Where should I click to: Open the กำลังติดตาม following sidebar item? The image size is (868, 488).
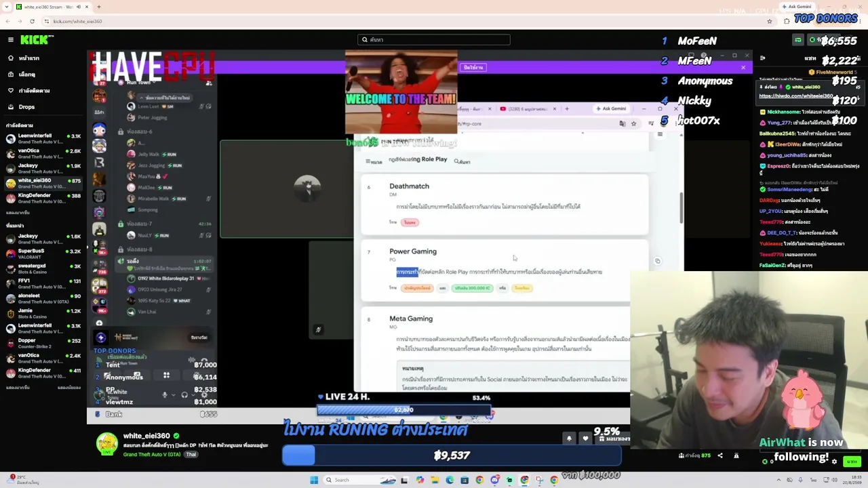[34, 91]
